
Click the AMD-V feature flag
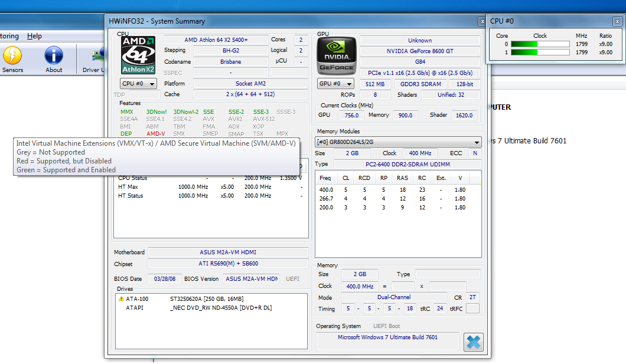tap(156, 134)
